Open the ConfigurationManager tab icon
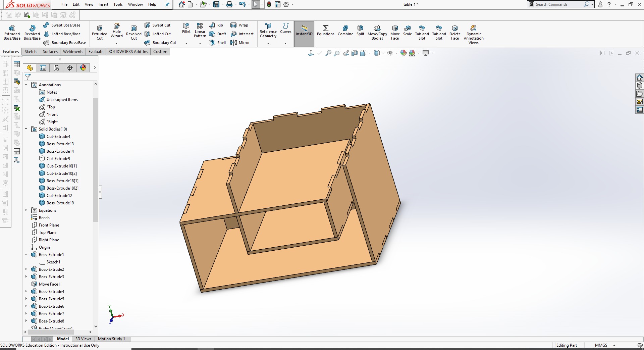644x350 pixels. pos(56,68)
